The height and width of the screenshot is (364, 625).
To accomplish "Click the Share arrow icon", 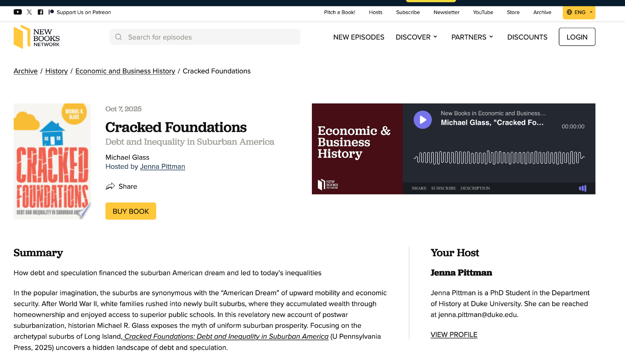I will [x=110, y=187].
